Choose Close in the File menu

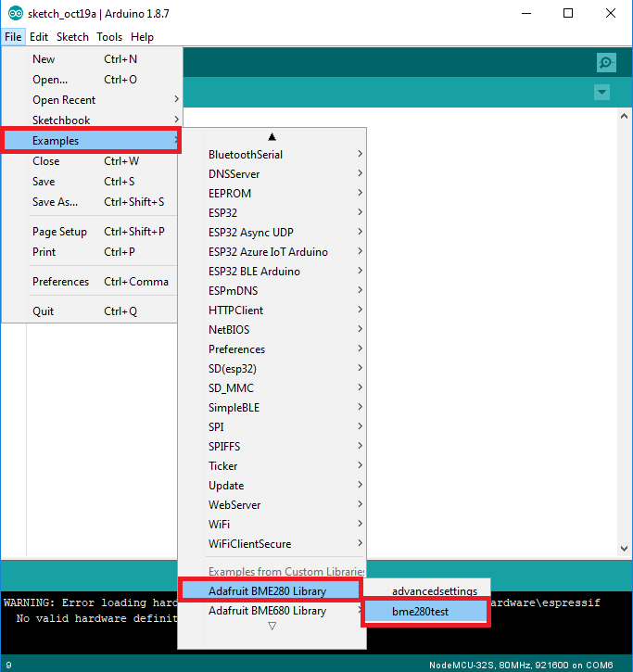(90, 161)
